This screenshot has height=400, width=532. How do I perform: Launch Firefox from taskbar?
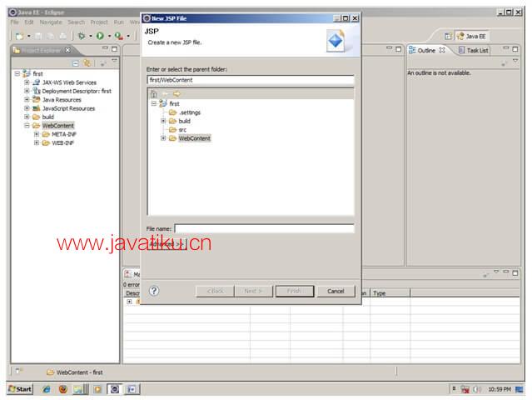63,389
